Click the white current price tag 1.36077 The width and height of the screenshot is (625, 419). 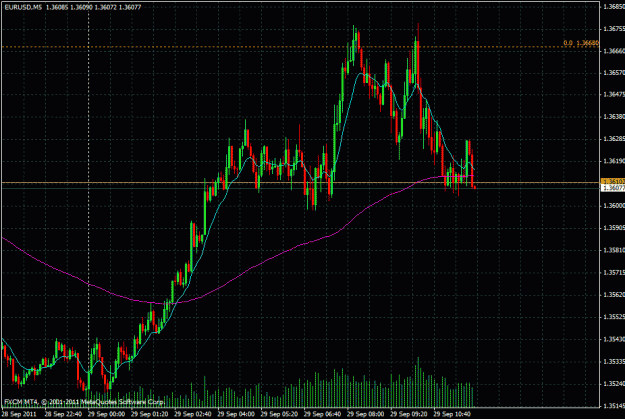[x=613, y=188]
